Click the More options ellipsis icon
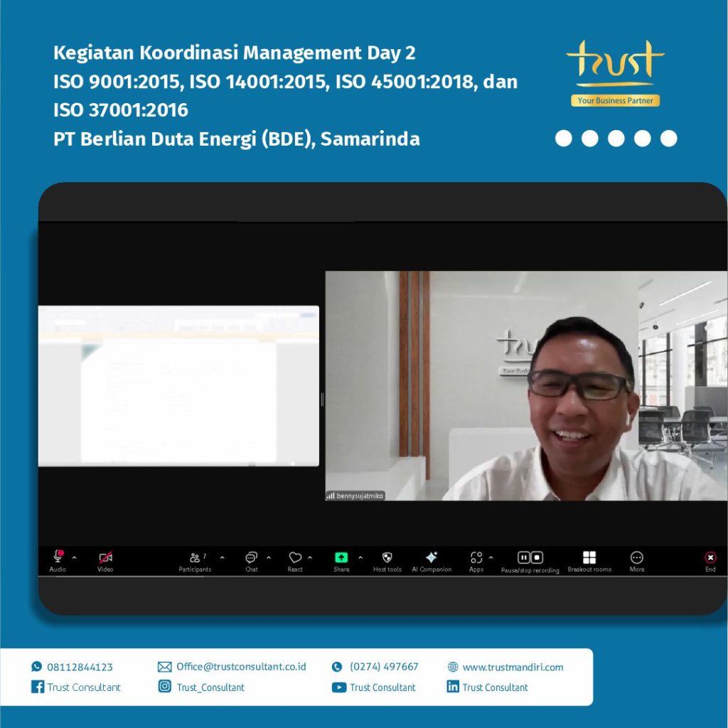 pyautogui.click(x=637, y=559)
